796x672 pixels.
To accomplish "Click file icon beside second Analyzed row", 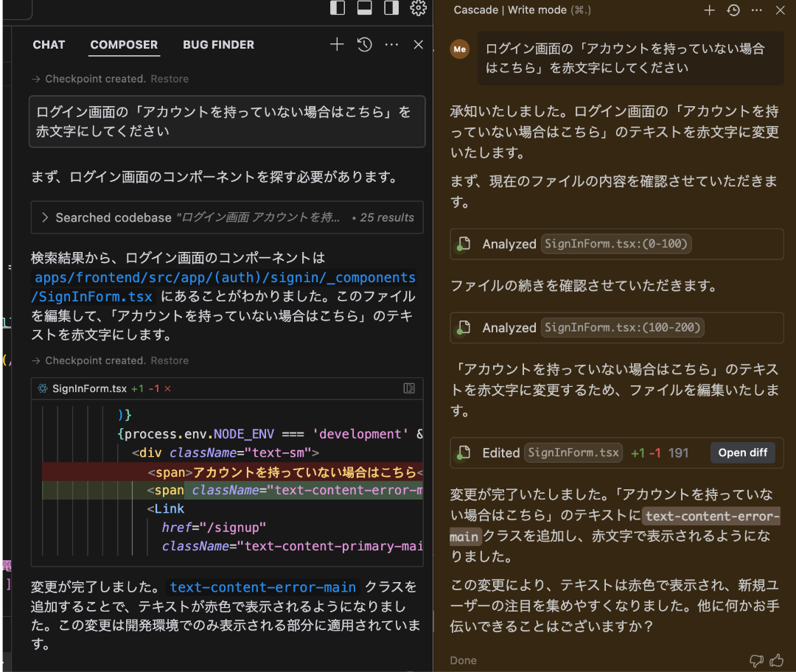I will click(x=463, y=328).
